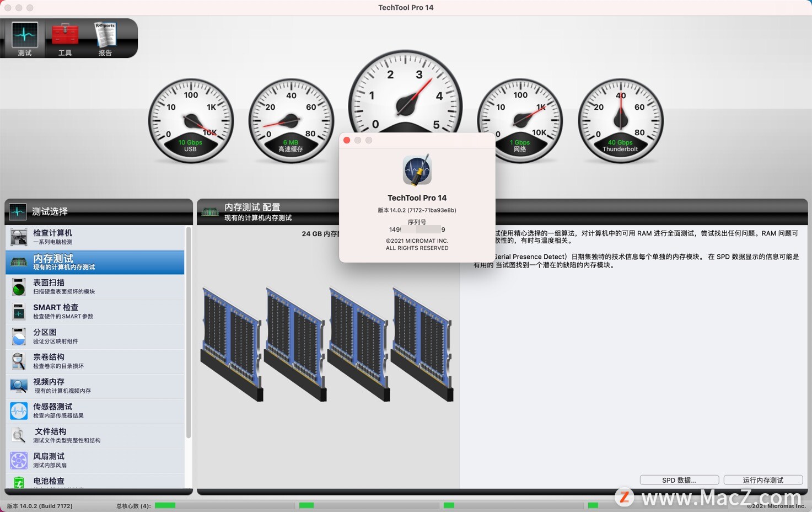Click the 内存测试 RAM icon in list
The image size is (812, 512).
(19, 262)
